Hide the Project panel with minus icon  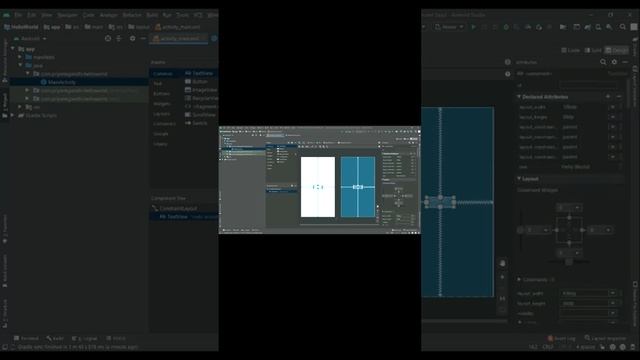click(x=143, y=38)
